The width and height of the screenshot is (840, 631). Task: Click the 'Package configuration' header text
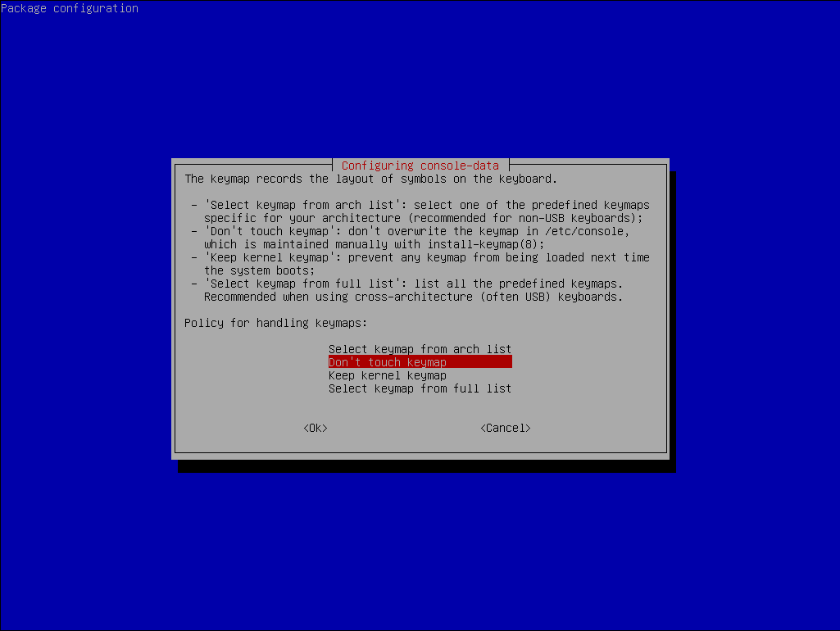click(70, 8)
